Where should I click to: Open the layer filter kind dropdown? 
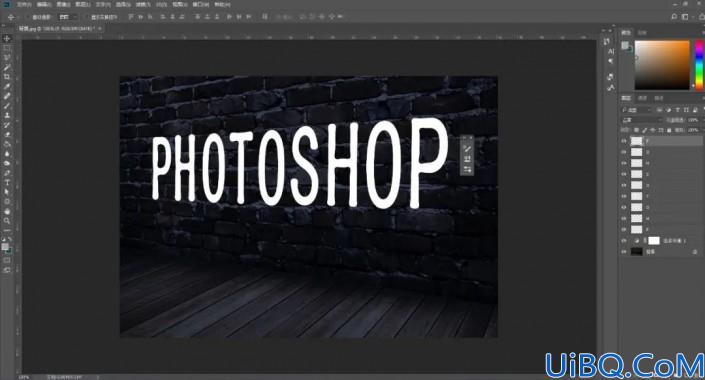636,110
